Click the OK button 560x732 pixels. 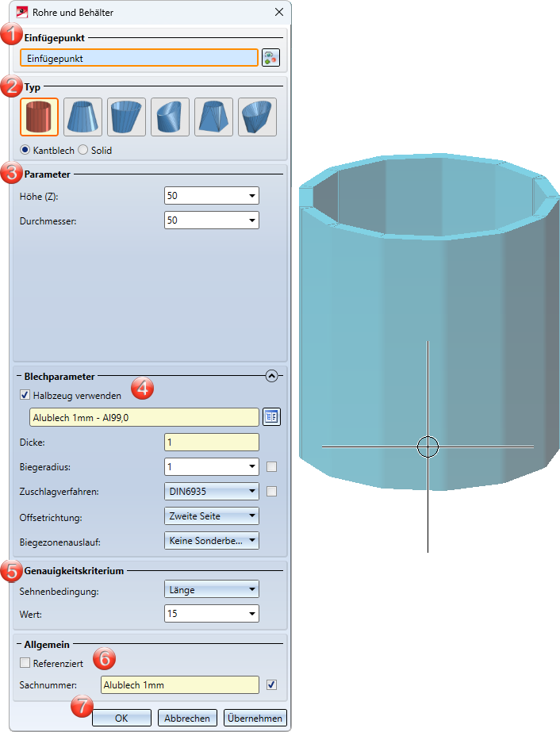tap(121, 718)
